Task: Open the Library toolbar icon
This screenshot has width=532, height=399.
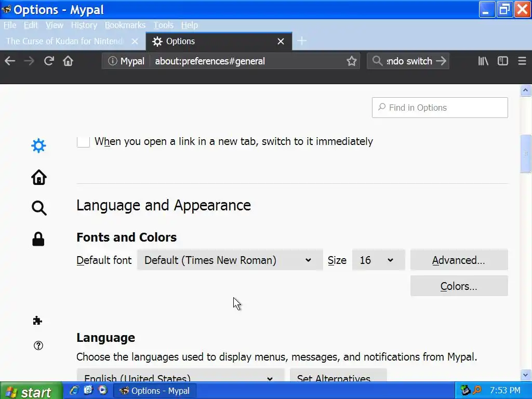Action: pyautogui.click(x=483, y=61)
